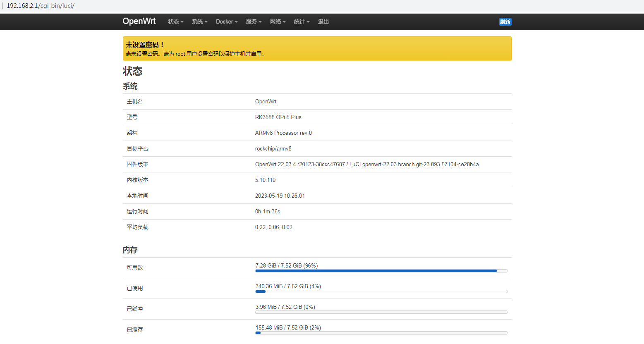This screenshot has height=344, width=644.
Task: Click the 可用数 memory label
Action: (x=135, y=268)
